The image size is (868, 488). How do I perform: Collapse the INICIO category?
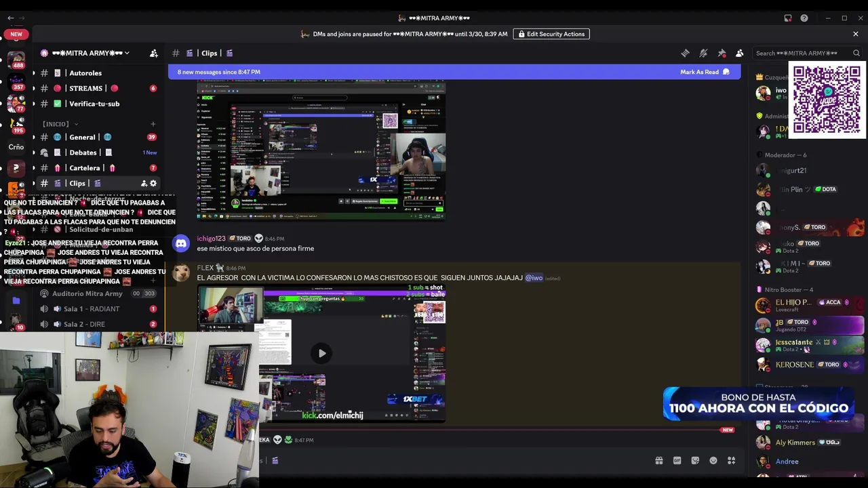coord(60,124)
